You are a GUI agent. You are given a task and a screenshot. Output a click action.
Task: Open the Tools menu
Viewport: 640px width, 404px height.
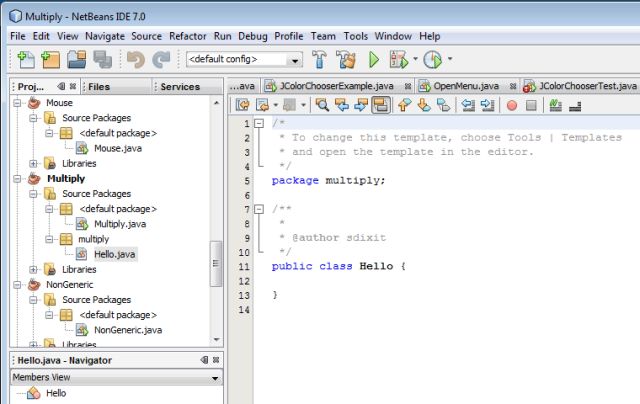tap(356, 36)
